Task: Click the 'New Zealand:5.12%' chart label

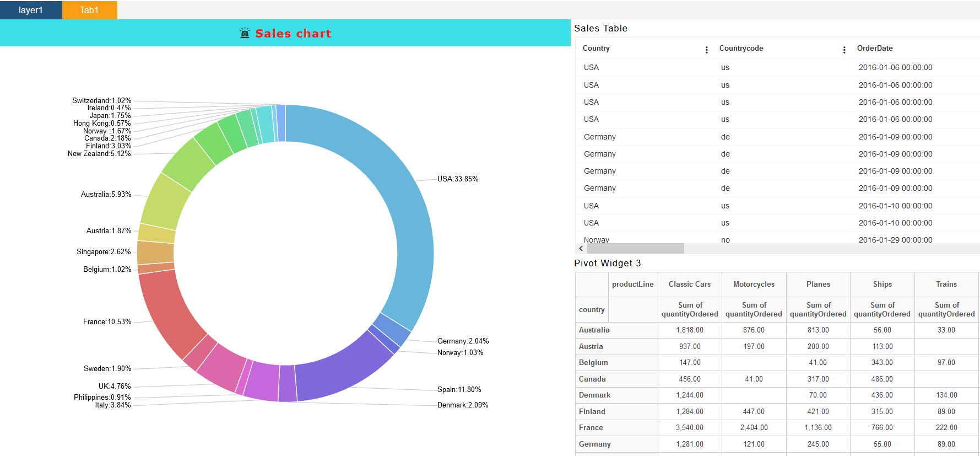Action: point(99,153)
